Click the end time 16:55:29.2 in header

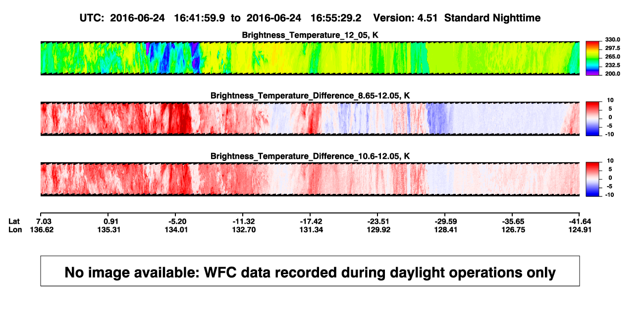(x=336, y=18)
